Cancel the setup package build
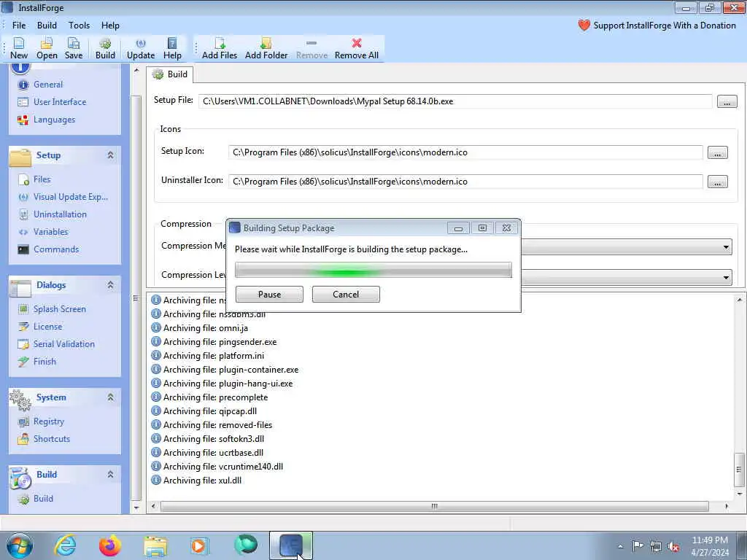The image size is (747, 560). coord(346,295)
